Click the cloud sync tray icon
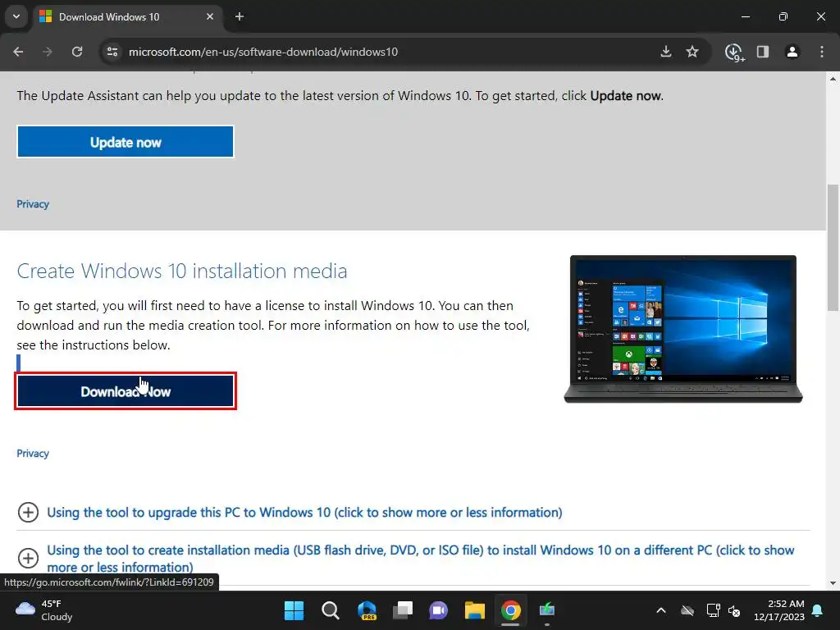Viewport: 840px width, 630px height. click(x=687, y=610)
